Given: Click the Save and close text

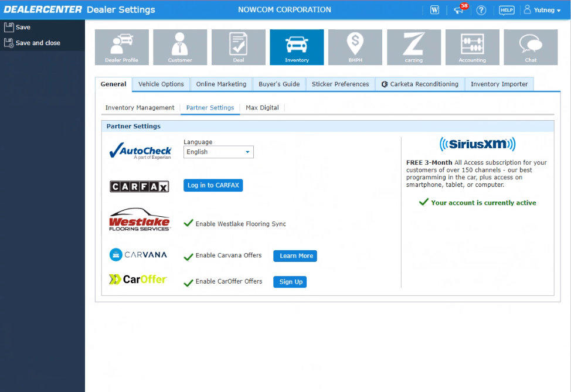Looking at the screenshot, I should (x=38, y=43).
